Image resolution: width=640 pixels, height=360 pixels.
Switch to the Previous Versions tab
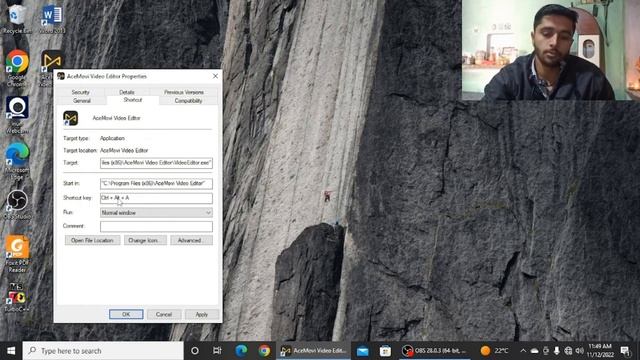click(184, 92)
